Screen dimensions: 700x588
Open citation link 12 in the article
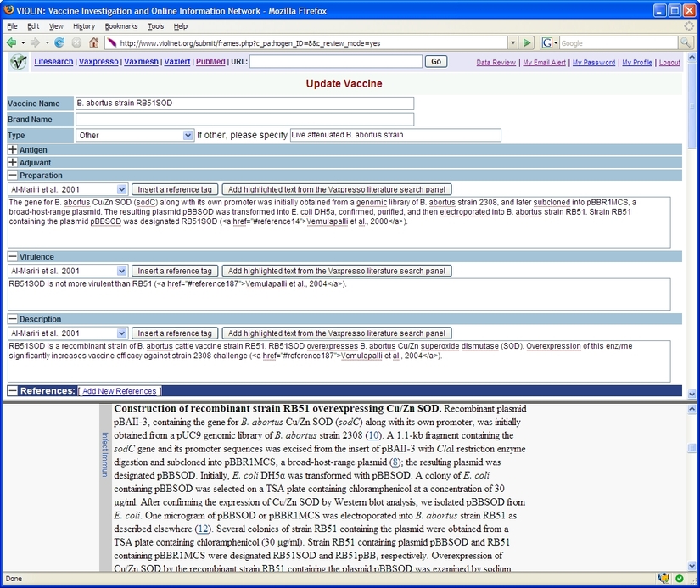(x=203, y=529)
